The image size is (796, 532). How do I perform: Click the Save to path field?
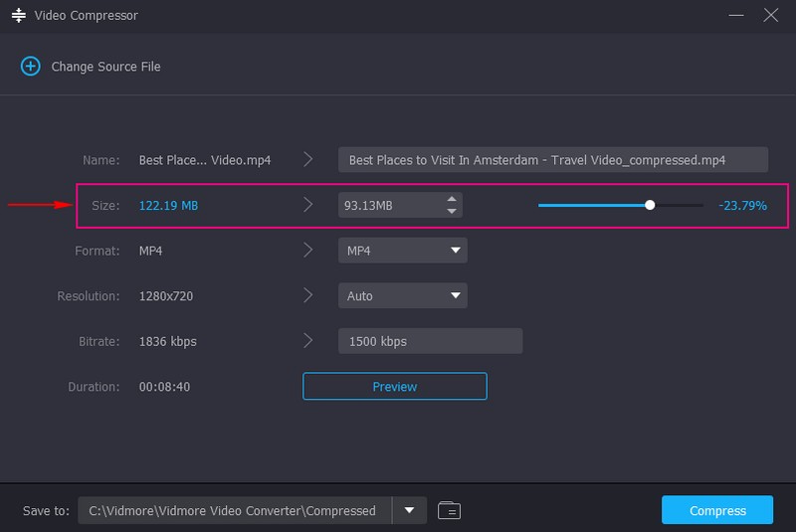tap(234, 511)
